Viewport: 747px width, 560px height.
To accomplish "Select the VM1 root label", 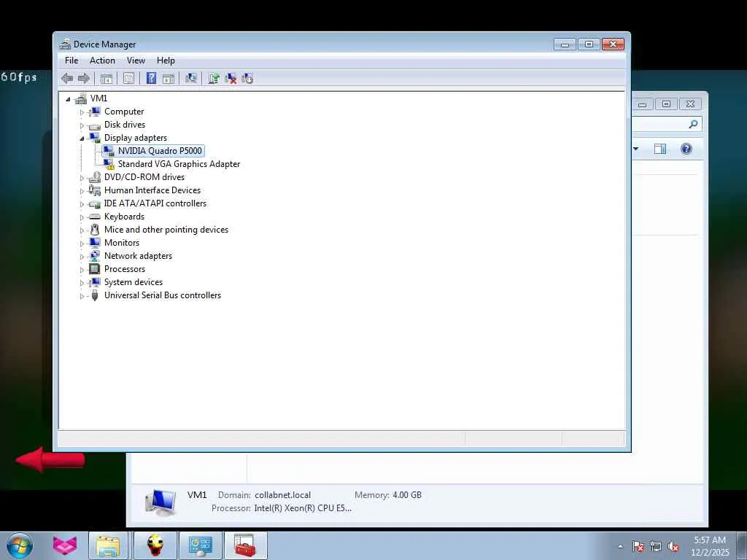I will tap(98, 98).
